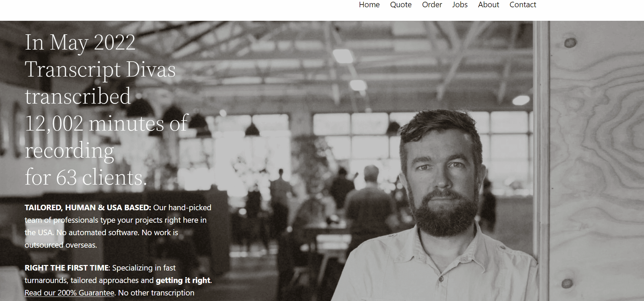Click the 'Transcript Divas' headline text
Screen dimensions: 644x301
click(100, 70)
